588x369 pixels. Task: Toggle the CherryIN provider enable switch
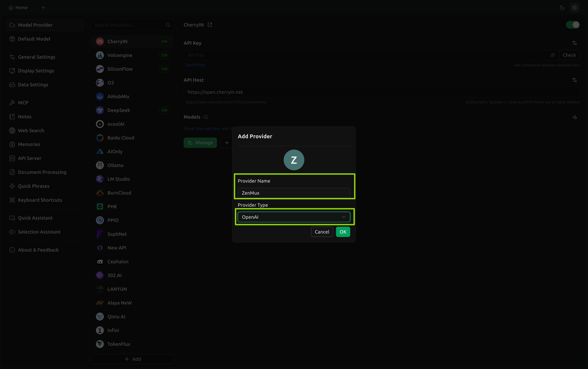(573, 25)
